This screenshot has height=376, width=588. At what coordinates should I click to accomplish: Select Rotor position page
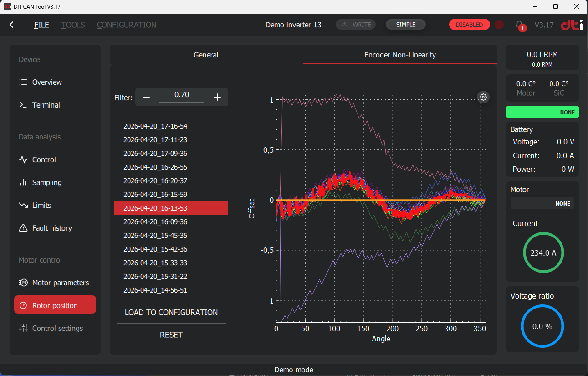point(55,304)
